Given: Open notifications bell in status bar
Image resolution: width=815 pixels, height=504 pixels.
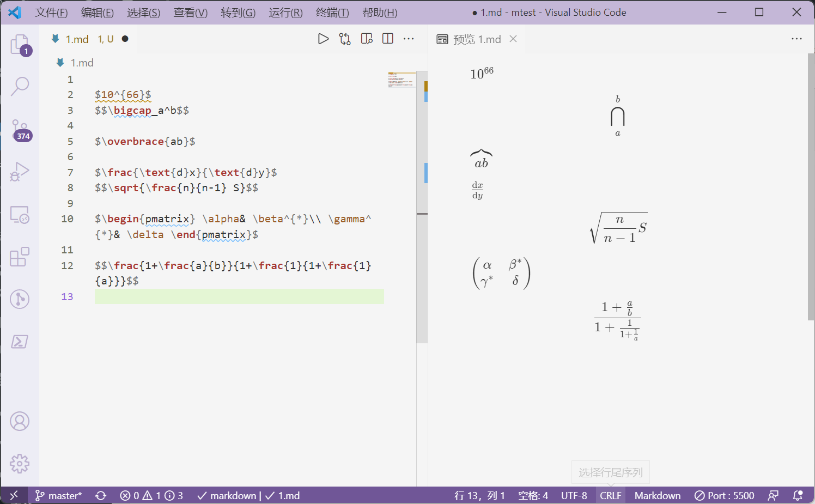Looking at the screenshot, I should coord(798,495).
